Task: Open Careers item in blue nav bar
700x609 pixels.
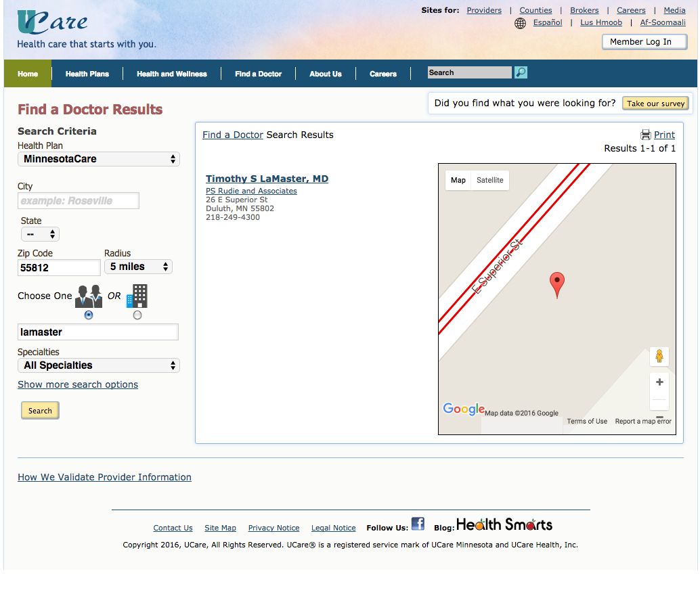Action: click(x=383, y=74)
